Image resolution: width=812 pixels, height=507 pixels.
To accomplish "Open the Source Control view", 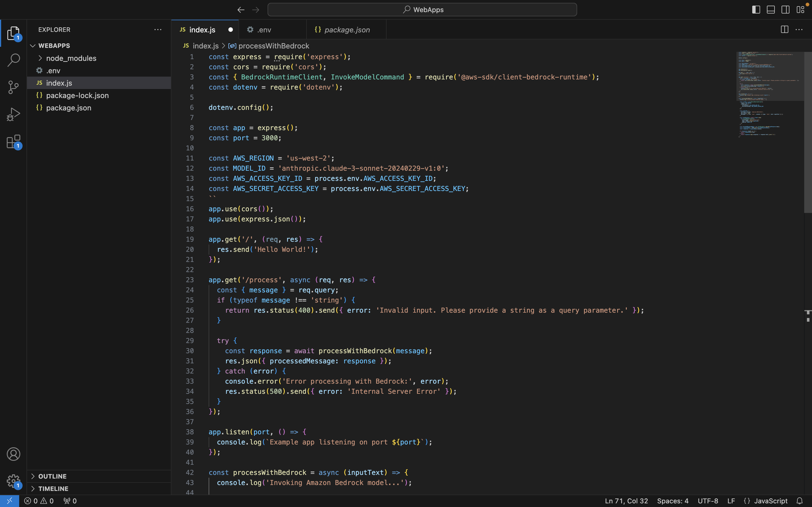I will 14,87.
